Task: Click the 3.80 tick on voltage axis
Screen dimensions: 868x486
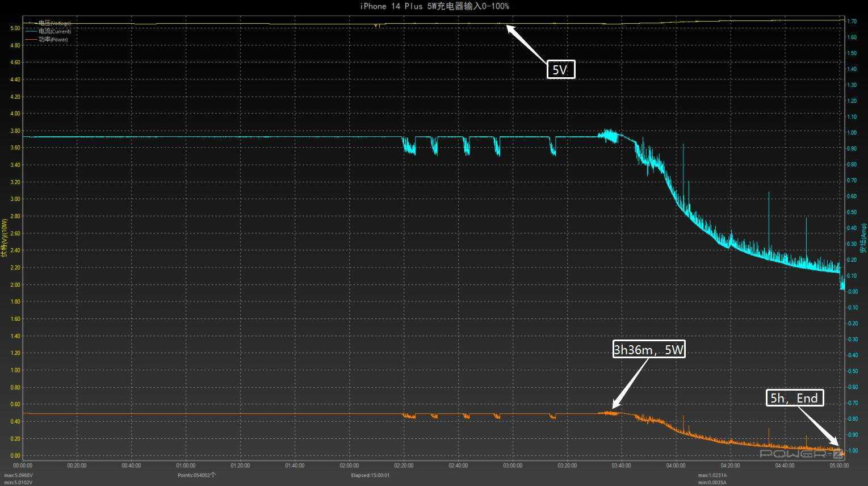Action: click(x=15, y=131)
